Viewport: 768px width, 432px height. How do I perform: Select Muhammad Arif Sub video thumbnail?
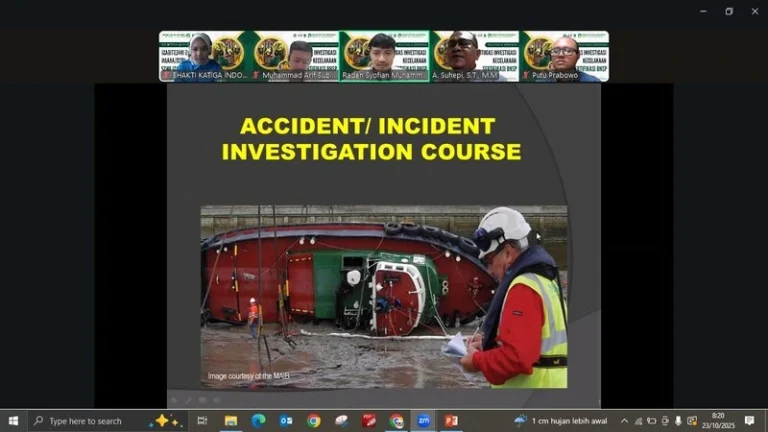click(294, 56)
